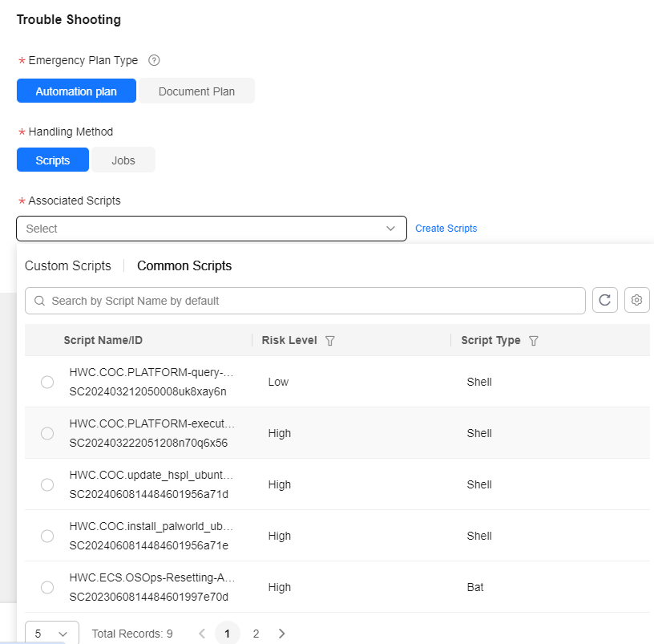Change page size dropdown showing 5
This screenshot has width=654, height=644.
pos(52,633)
